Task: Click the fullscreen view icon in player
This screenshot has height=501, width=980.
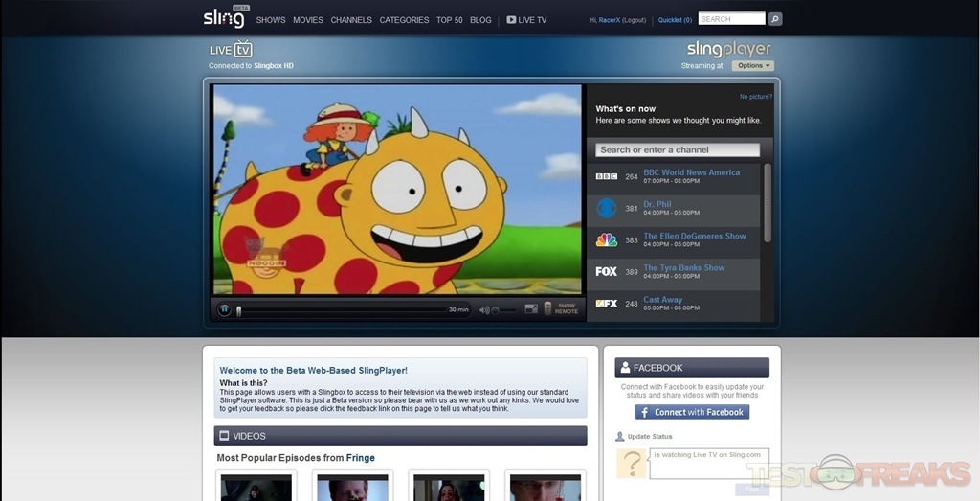Action: click(531, 309)
